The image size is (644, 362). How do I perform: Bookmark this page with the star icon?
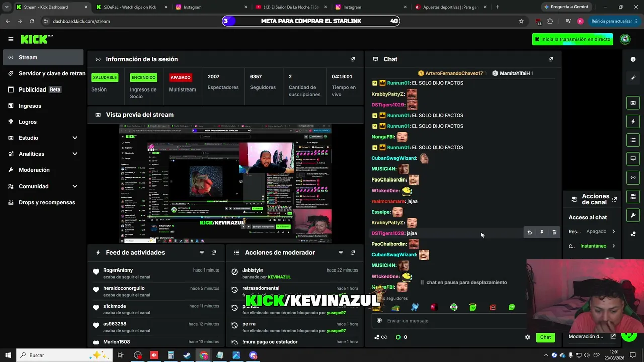point(521,21)
